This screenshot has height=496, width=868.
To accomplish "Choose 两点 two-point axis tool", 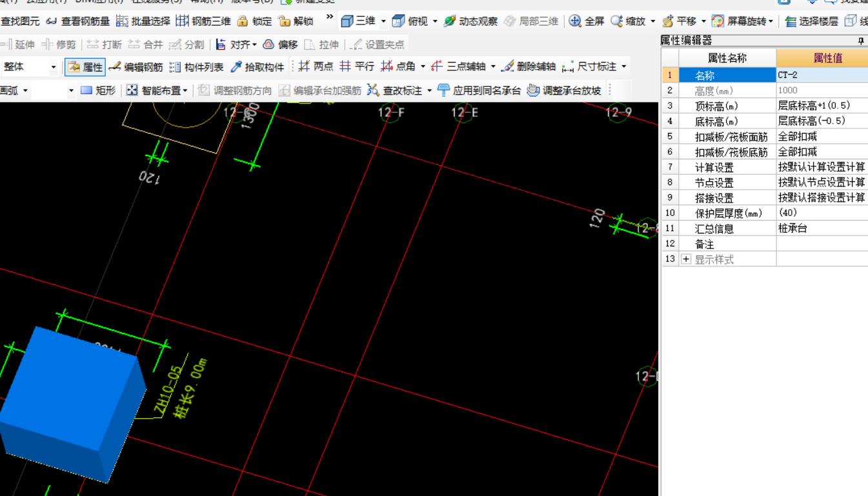I will [x=316, y=66].
